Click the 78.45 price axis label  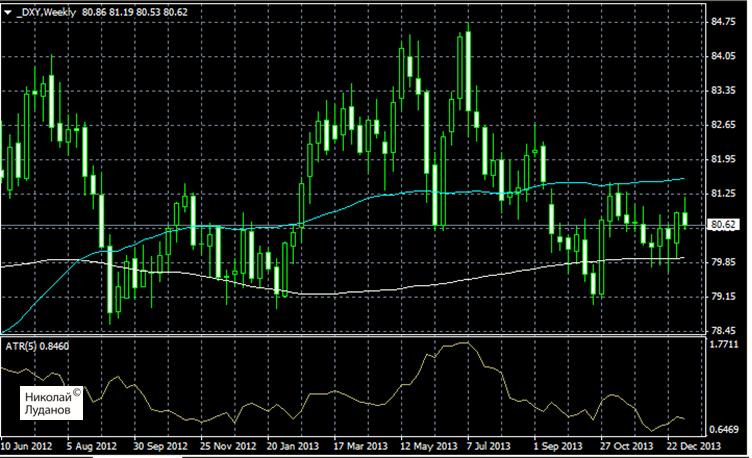click(x=721, y=331)
